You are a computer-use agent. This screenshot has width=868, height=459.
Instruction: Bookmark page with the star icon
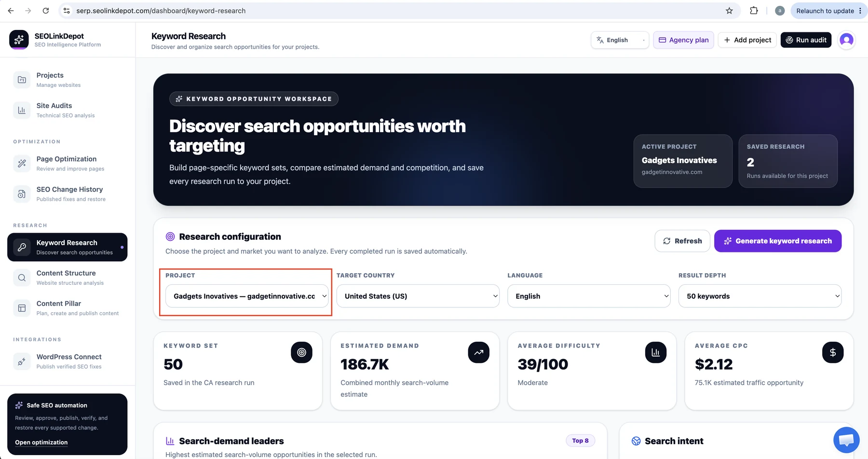point(729,11)
